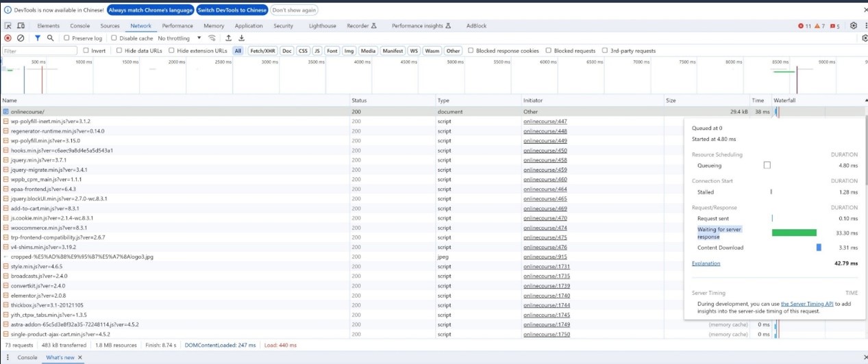Image resolution: width=868 pixels, height=364 pixels.
Task: Toggle the device toolbar icon
Action: coord(22,26)
